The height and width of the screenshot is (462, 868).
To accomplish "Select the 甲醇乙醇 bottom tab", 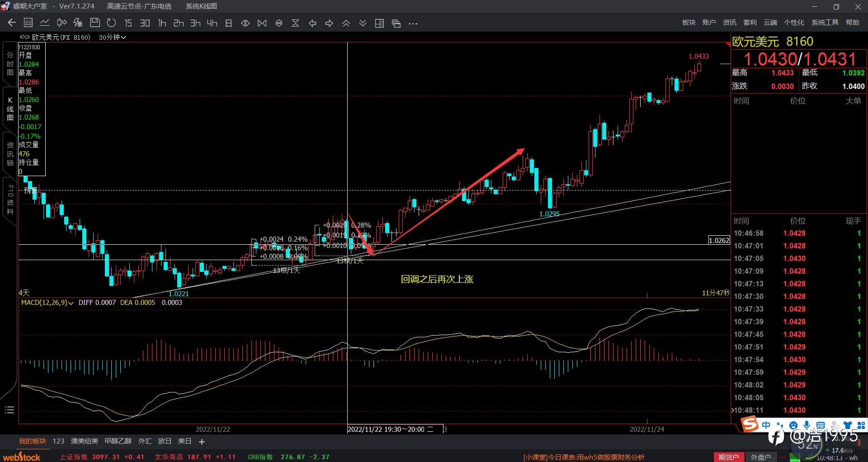I will 118,441.
